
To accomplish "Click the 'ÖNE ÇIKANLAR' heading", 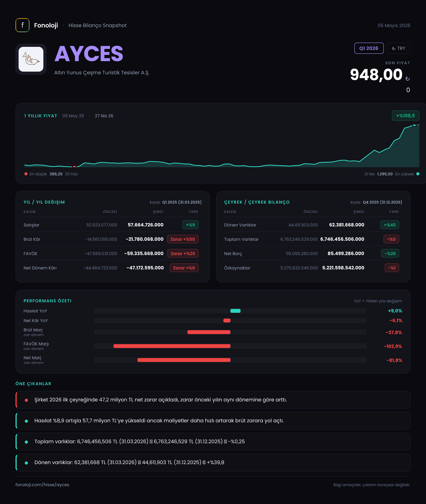I will 33,384.
